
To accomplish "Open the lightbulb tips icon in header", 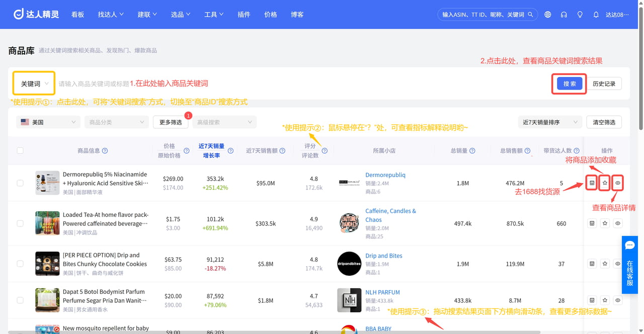I will pyautogui.click(x=580, y=15).
